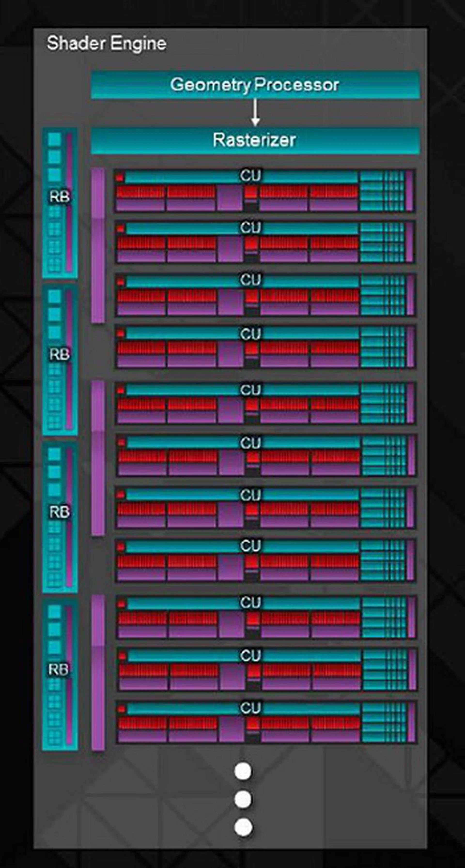Click the Rasterizer block
This screenshot has width=465, height=868.
[x=255, y=140]
